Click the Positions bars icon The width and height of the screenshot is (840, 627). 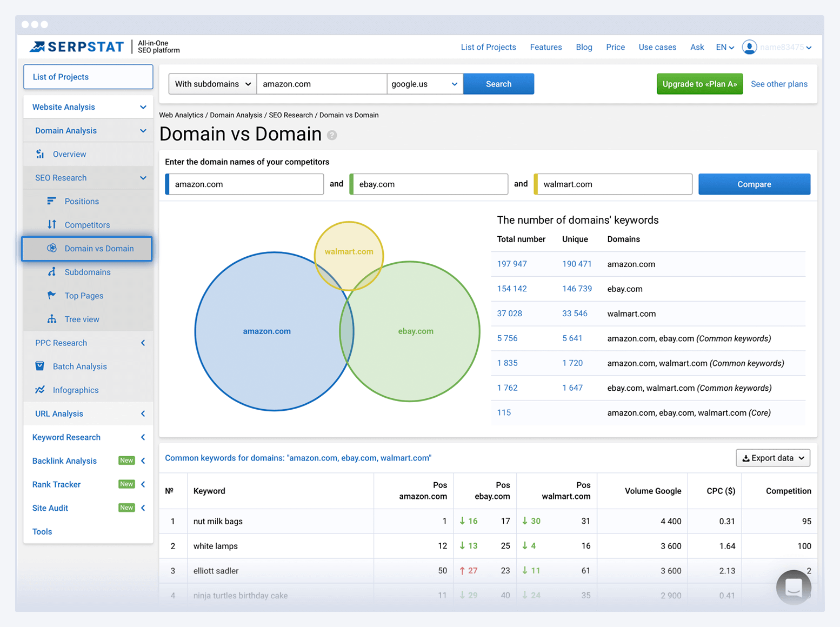click(x=51, y=201)
